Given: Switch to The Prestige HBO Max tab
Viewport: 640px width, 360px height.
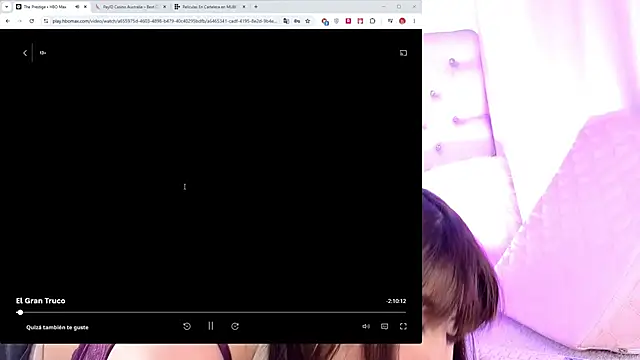Looking at the screenshot, I should pyautogui.click(x=45, y=7).
